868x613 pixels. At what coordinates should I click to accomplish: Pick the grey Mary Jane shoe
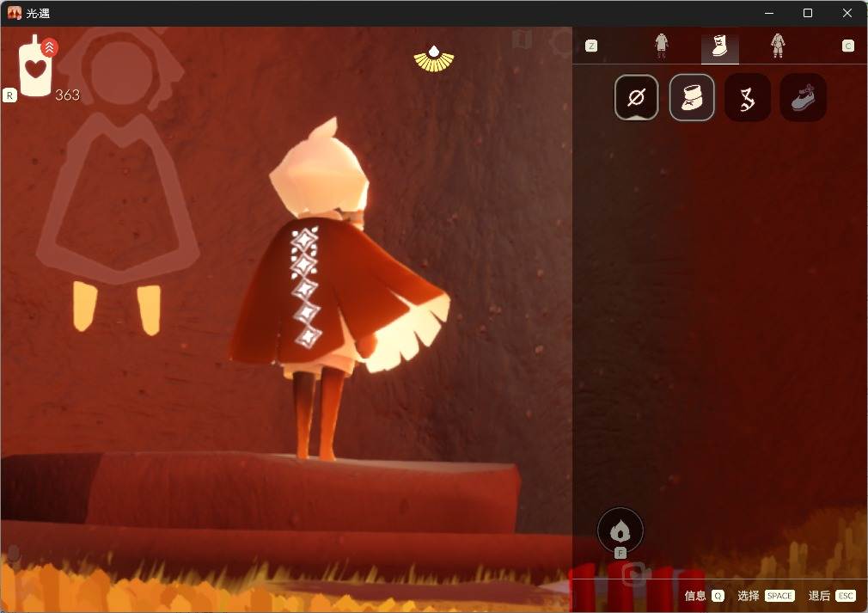[804, 97]
